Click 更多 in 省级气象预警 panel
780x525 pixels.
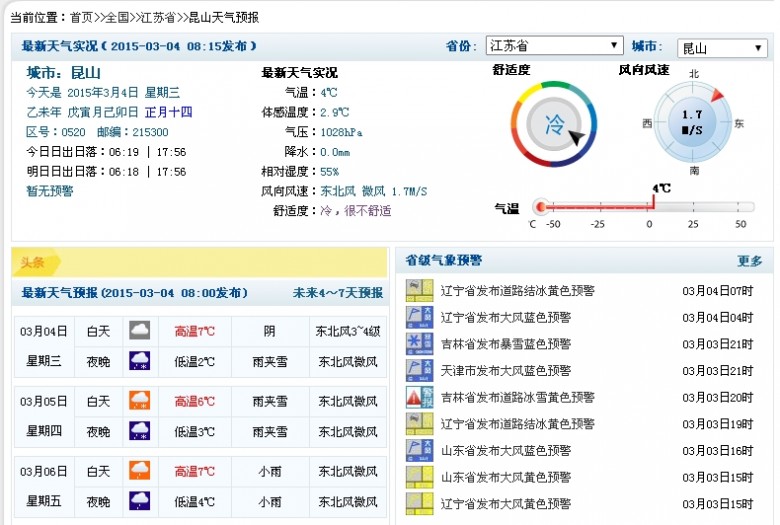point(750,261)
